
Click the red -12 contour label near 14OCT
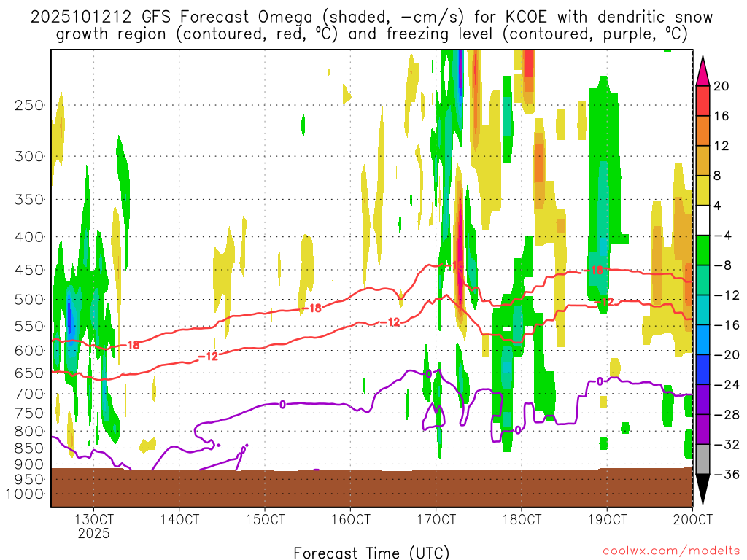click(209, 356)
